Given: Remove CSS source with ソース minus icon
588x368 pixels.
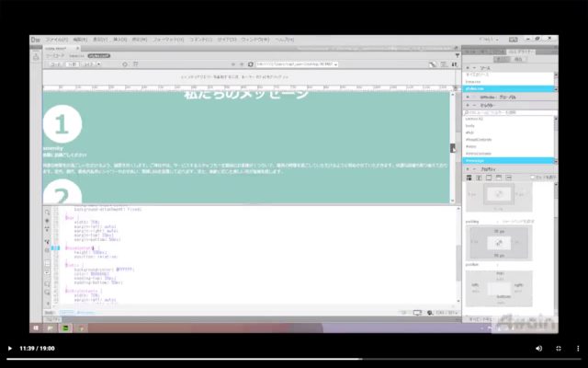Looking at the screenshot, I should (474, 68).
